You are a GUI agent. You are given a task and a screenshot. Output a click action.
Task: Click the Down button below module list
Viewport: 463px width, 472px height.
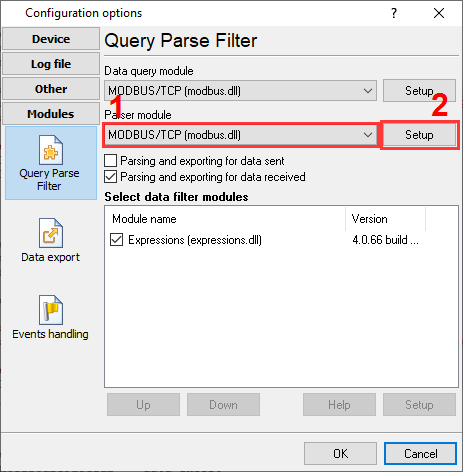[x=223, y=405]
